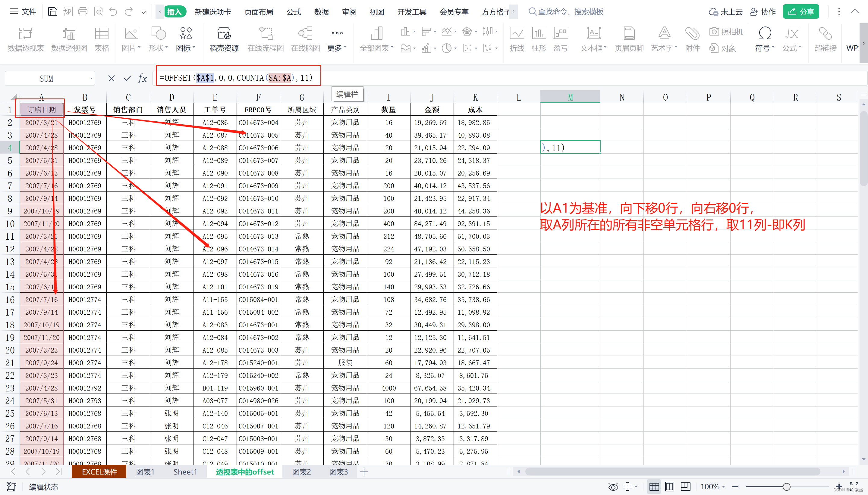Click the 未上云 cloud status icon

coord(725,12)
